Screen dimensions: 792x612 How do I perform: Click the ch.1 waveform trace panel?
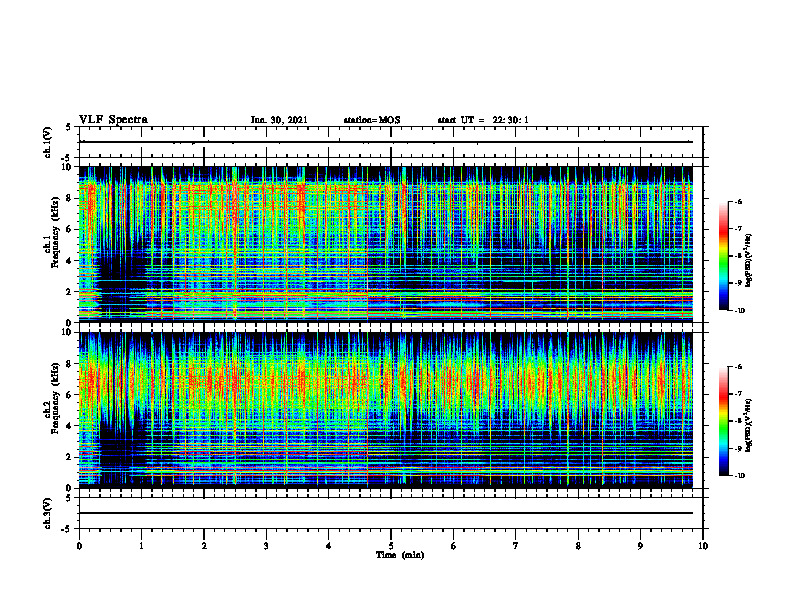pyautogui.click(x=390, y=142)
